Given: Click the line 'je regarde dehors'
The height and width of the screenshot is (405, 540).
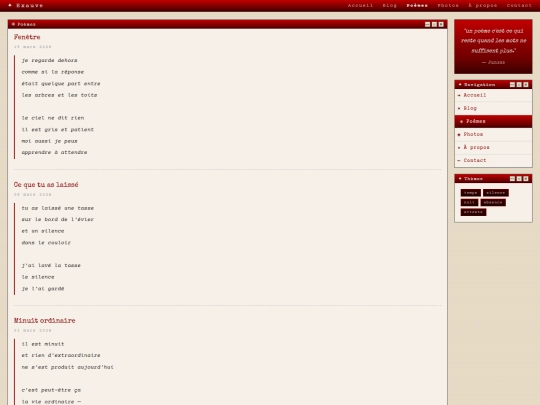Looking at the screenshot, I should click(x=49, y=60).
